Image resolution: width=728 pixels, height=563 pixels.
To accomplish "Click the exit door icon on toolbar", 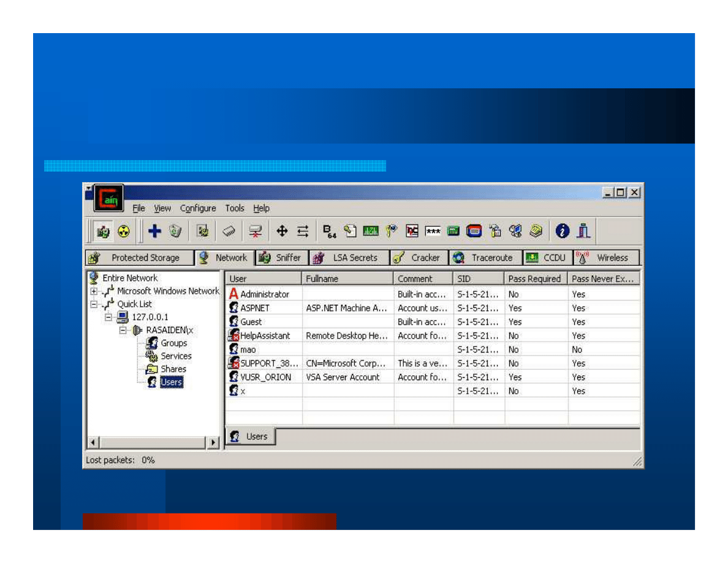I will point(583,231).
